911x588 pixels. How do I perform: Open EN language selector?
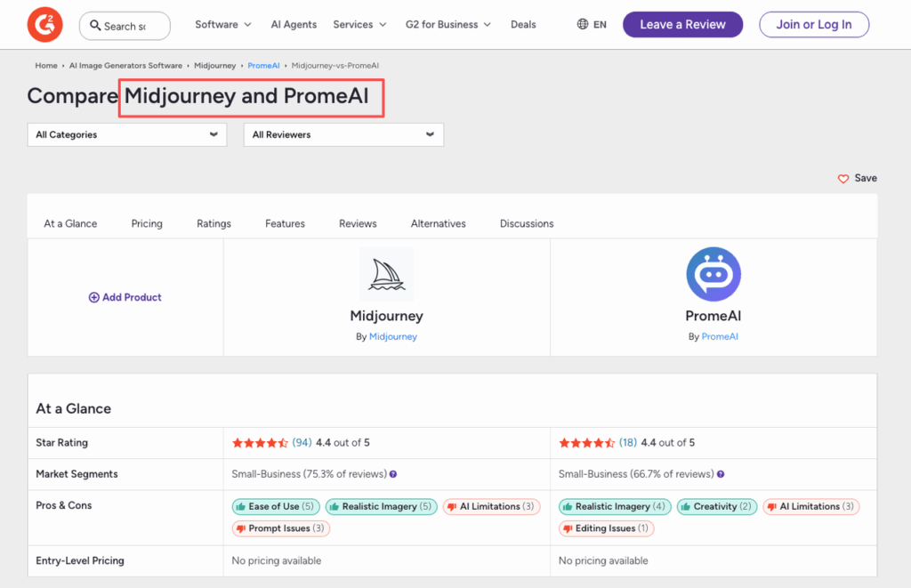pyautogui.click(x=592, y=24)
